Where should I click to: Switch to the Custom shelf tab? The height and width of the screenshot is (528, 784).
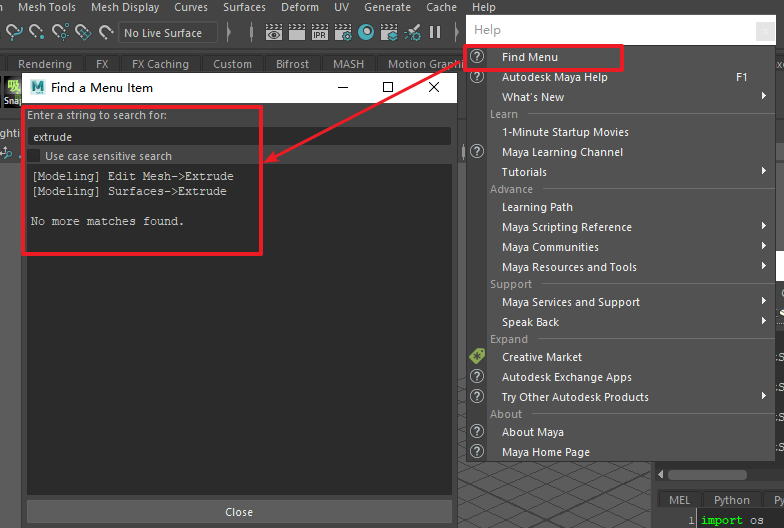click(x=232, y=64)
